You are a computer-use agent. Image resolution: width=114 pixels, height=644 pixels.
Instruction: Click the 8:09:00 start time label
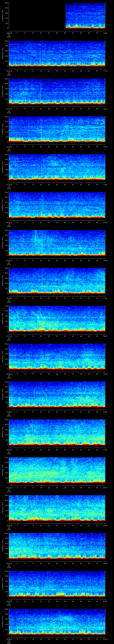pos(9,33)
